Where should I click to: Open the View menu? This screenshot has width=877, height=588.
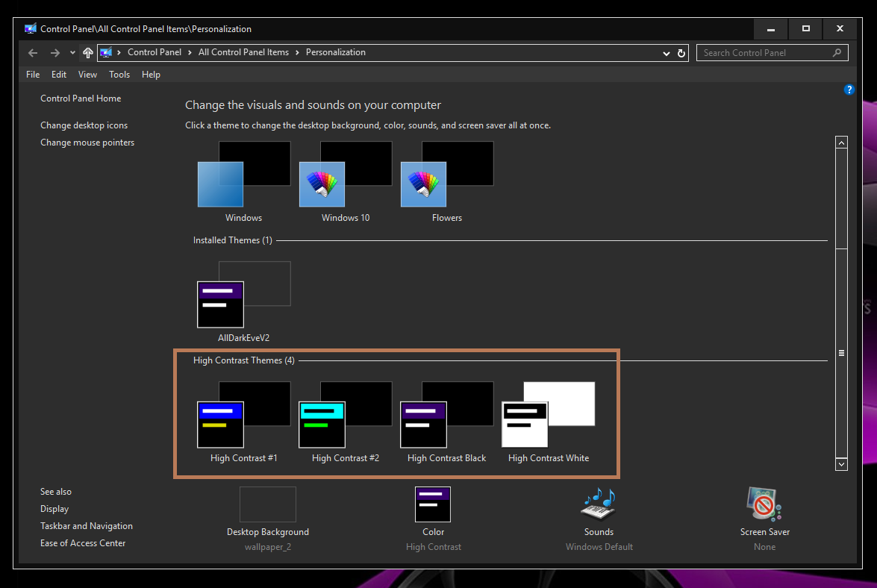87,75
